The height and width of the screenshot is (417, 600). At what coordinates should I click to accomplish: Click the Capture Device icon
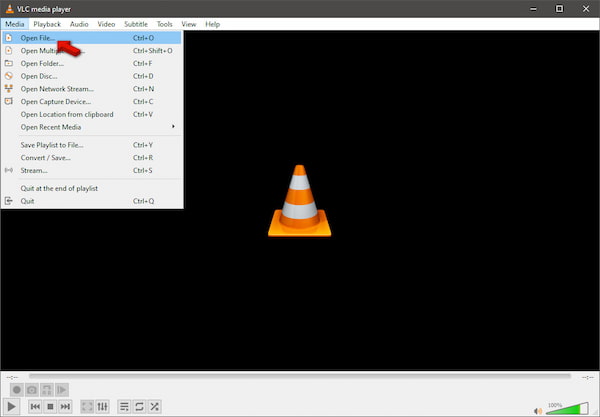click(x=8, y=101)
